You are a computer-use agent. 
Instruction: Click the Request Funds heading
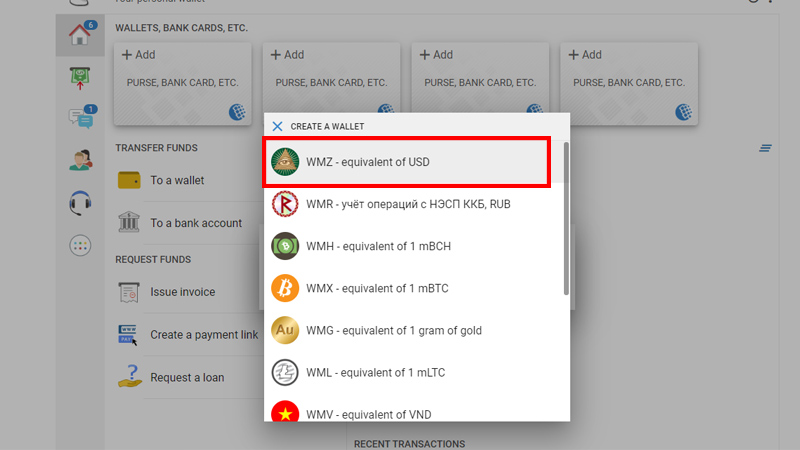(153, 260)
